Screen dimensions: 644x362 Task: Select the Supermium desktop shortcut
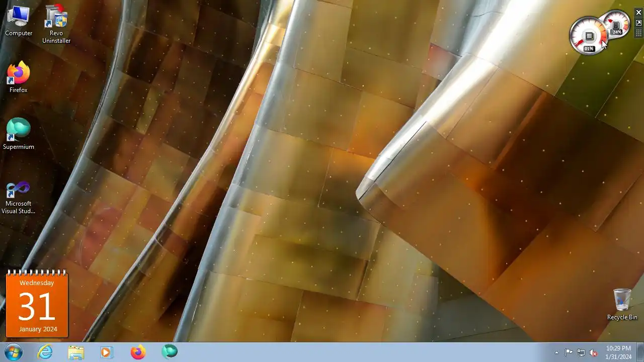(x=19, y=134)
